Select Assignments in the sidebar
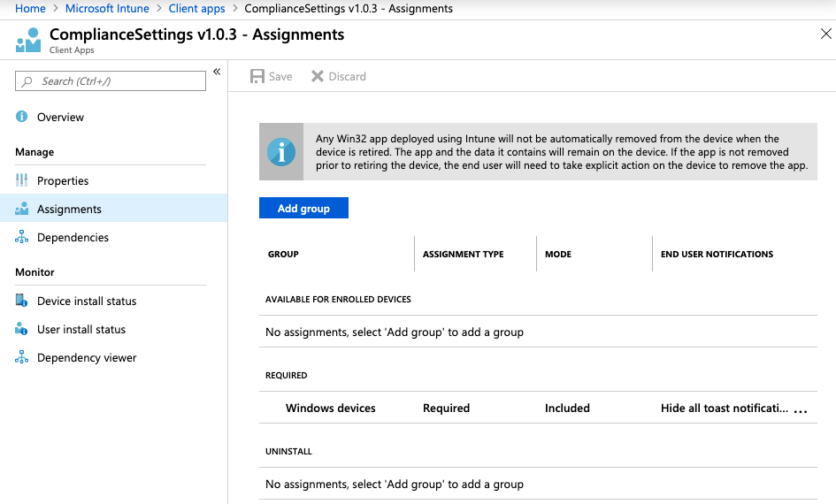 tap(113, 209)
